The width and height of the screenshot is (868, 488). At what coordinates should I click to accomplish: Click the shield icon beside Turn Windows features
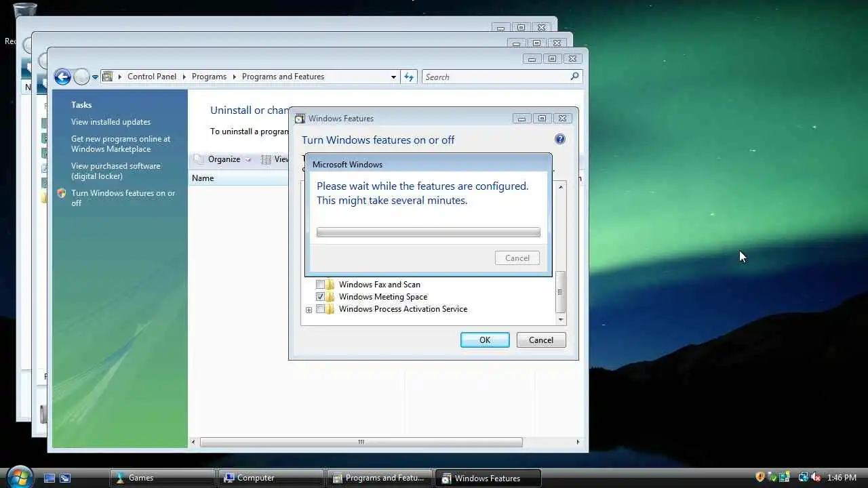62,193
